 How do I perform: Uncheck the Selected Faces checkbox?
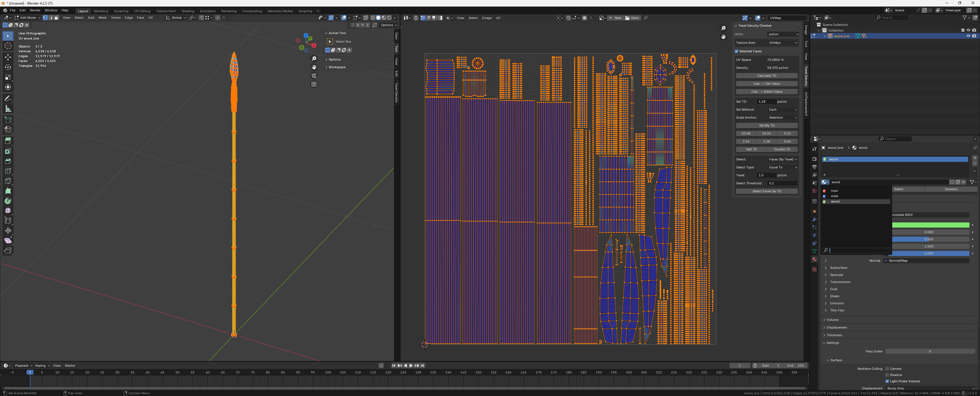[x=736, y=51]
